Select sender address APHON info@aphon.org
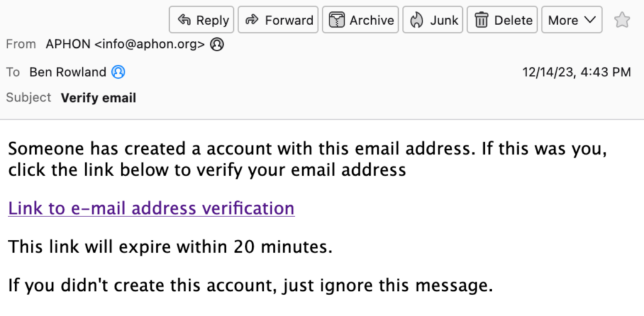The width and height of the screenshot is (644, 316). tap(125, 44)
